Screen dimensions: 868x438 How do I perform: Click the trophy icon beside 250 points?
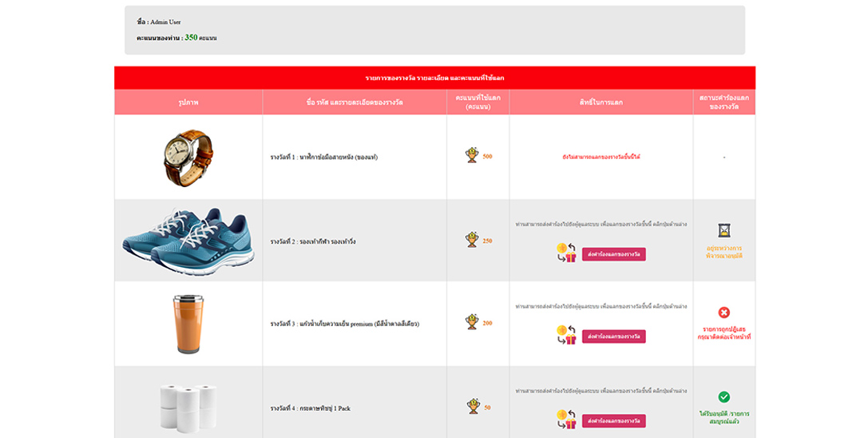pos(472,240)
